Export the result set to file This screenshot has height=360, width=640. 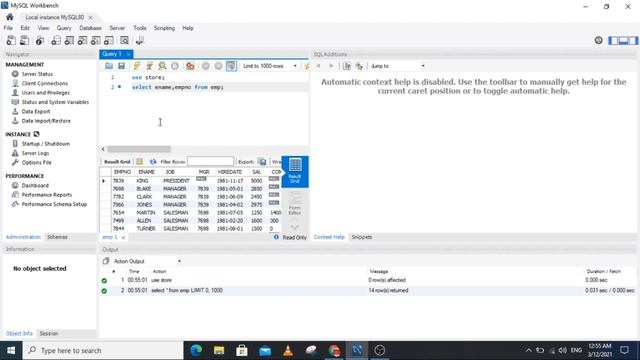262,162
